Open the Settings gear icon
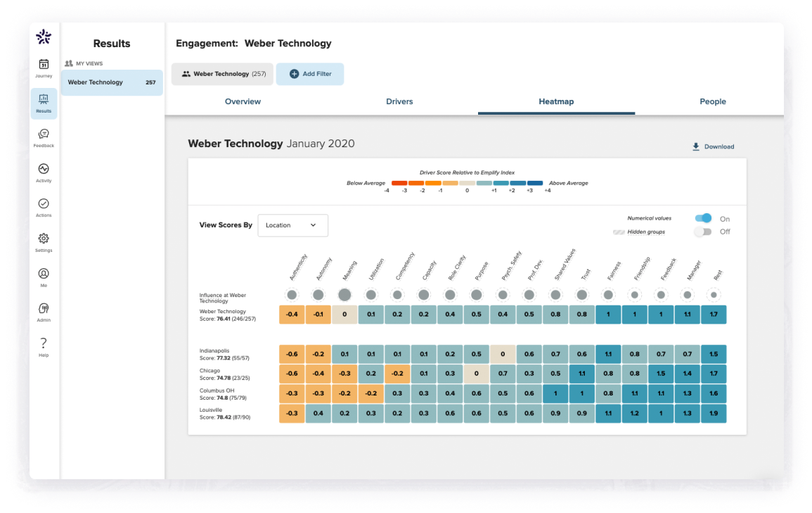The image size is (812, 513). pyautogui.click(x=44, y=239)
